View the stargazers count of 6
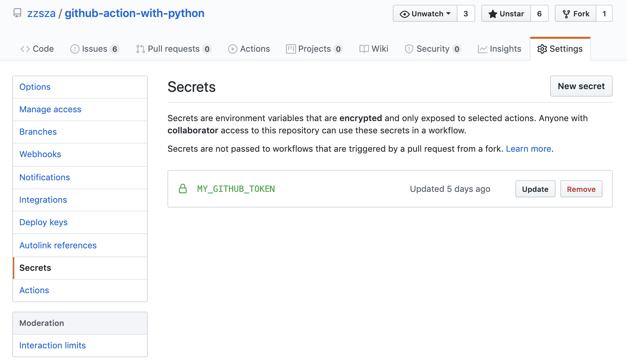Screen dimensions: 627x364 539,14
